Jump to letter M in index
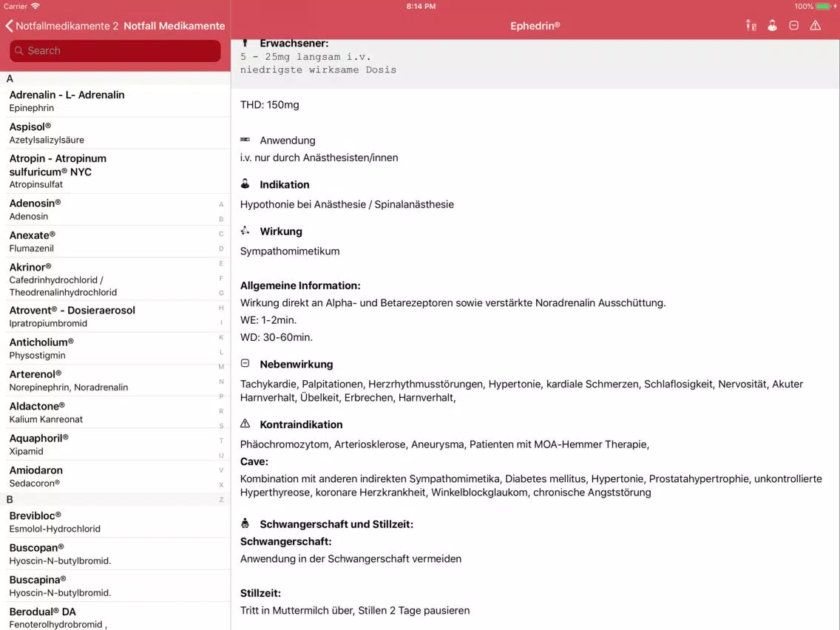The image size is (840, 630). pos(221,367)
